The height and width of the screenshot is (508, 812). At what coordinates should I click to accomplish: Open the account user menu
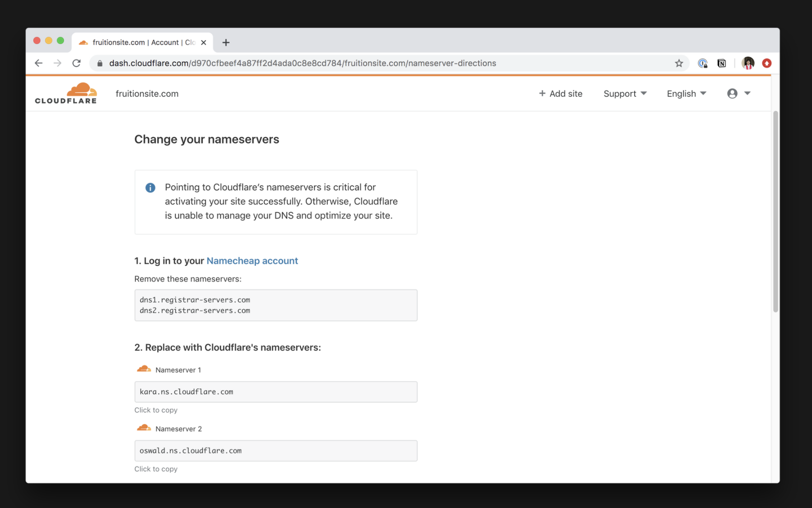pos(738,94)
